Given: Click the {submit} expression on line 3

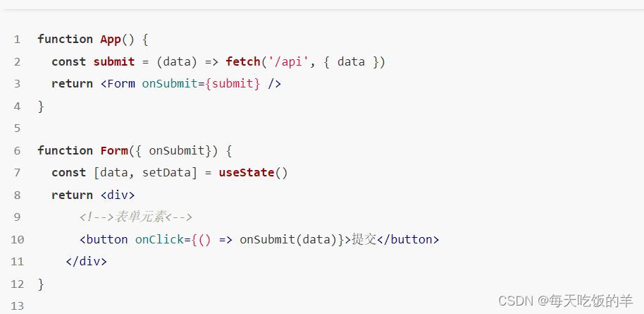Looking at the screenshot, I should coord(233,83).
